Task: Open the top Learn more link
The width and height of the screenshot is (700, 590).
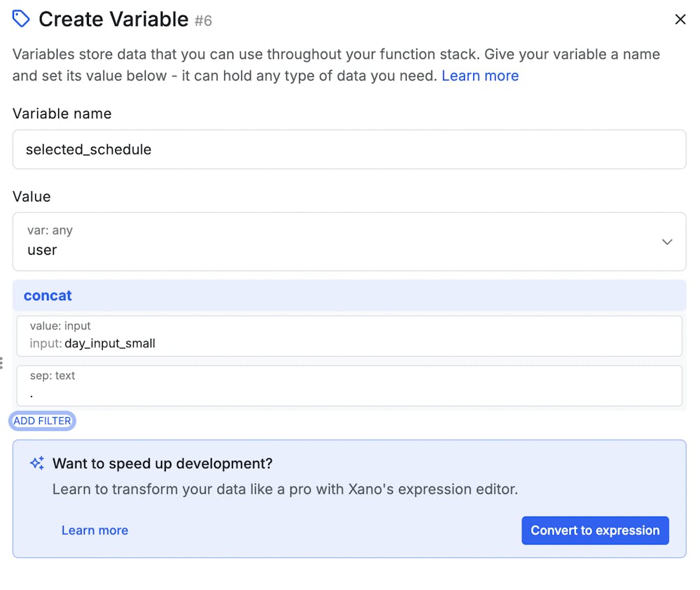Action: (480, 76)
